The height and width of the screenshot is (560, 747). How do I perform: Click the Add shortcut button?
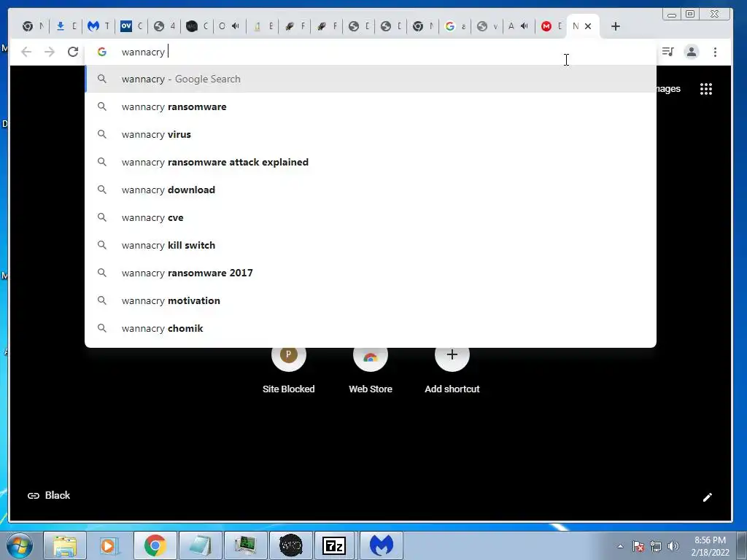[x=452, y=370]
